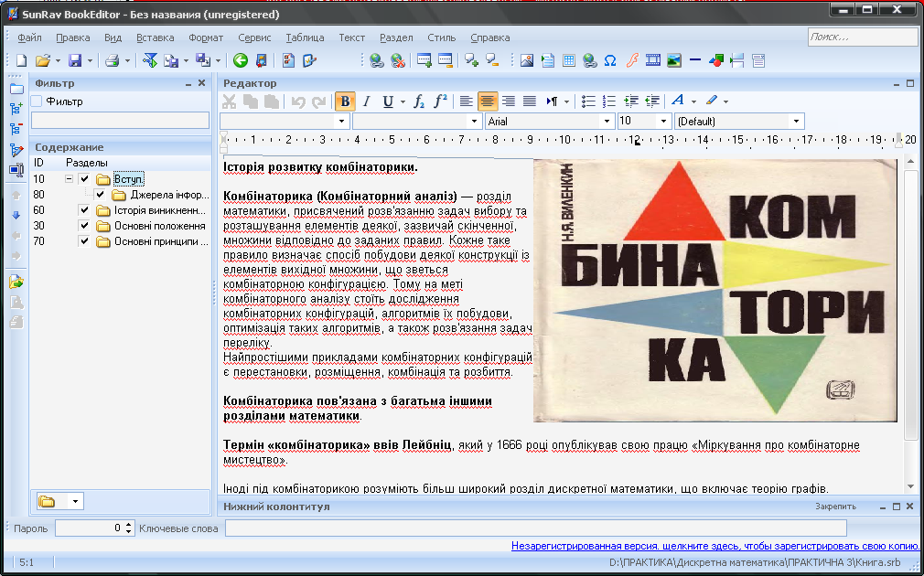The height and width of the screenshot is (576, 924).
Task: Uncheck the Джерела інфор... checkbox
Action: (x=100, y=195)
